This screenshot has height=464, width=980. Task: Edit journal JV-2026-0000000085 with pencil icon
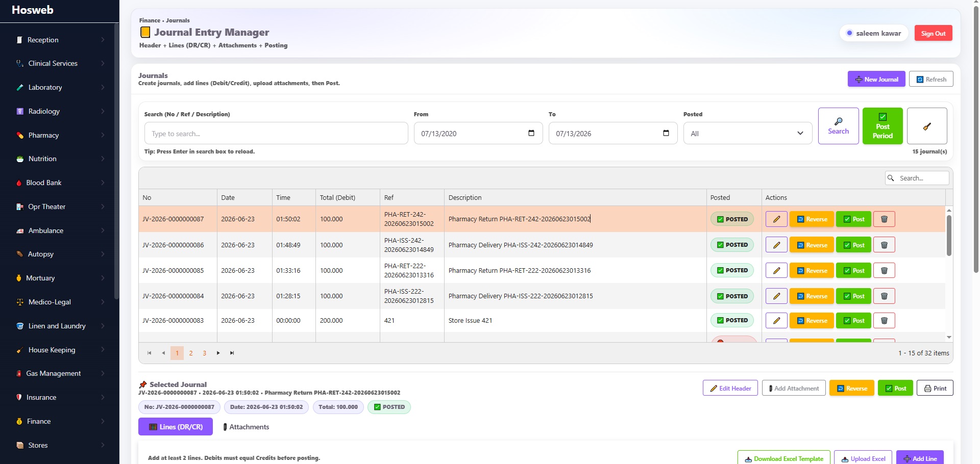pos(776,270)
